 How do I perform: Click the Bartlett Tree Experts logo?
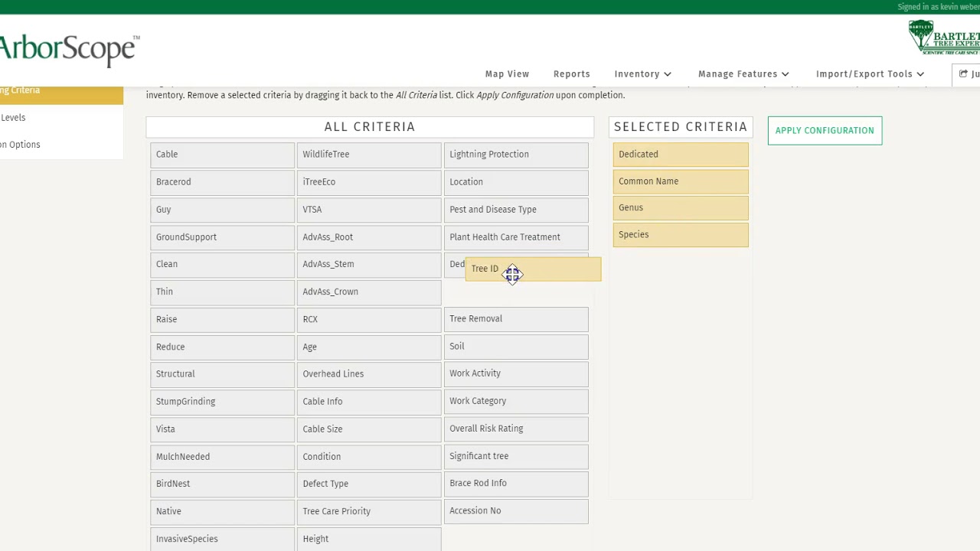point(944,37)
